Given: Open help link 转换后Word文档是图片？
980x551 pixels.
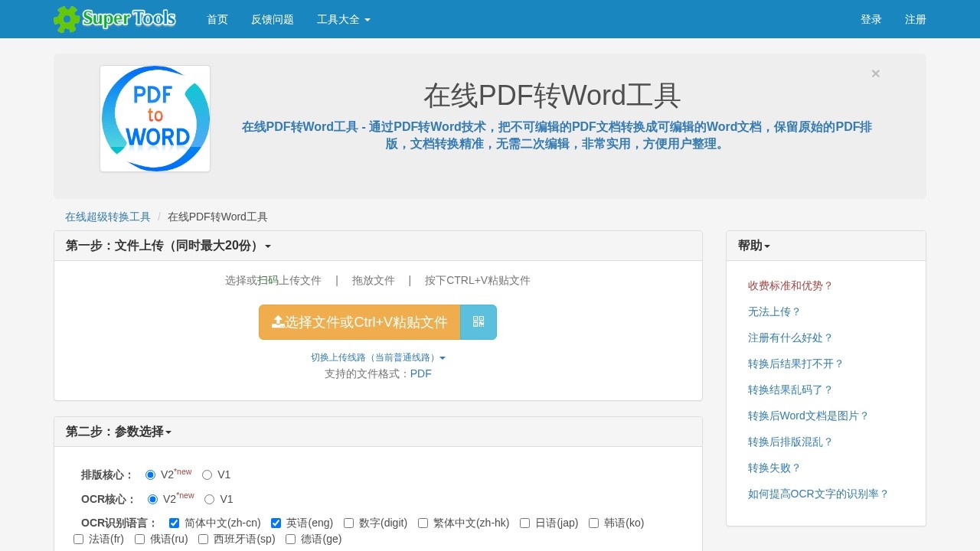Looking at the screenshot, I should coord(808,416).
